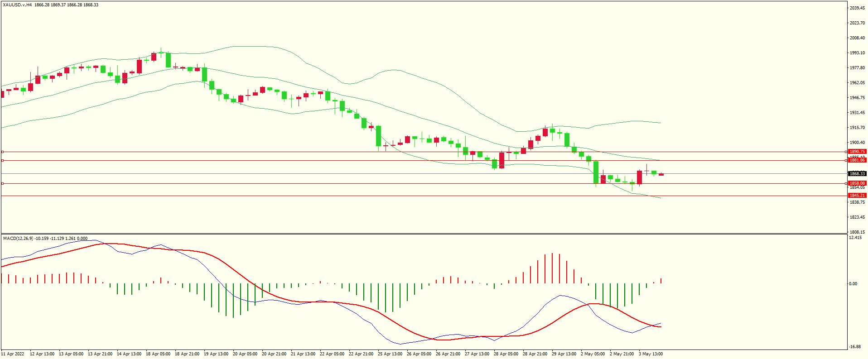
Task: Click MACD scale value -16.88
Action: coord(855,347)
